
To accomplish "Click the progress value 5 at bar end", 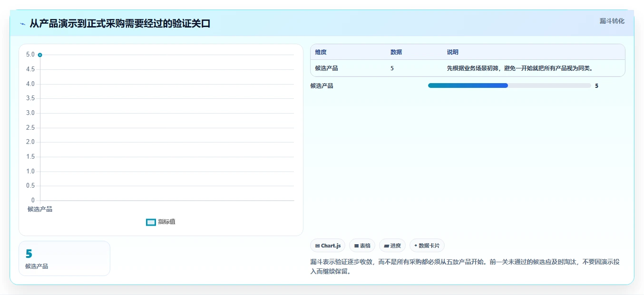I will (596, 86).
